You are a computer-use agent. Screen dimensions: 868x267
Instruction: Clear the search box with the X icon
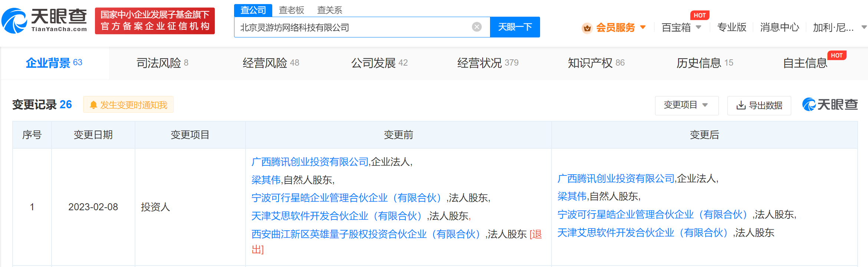(477, 27)
